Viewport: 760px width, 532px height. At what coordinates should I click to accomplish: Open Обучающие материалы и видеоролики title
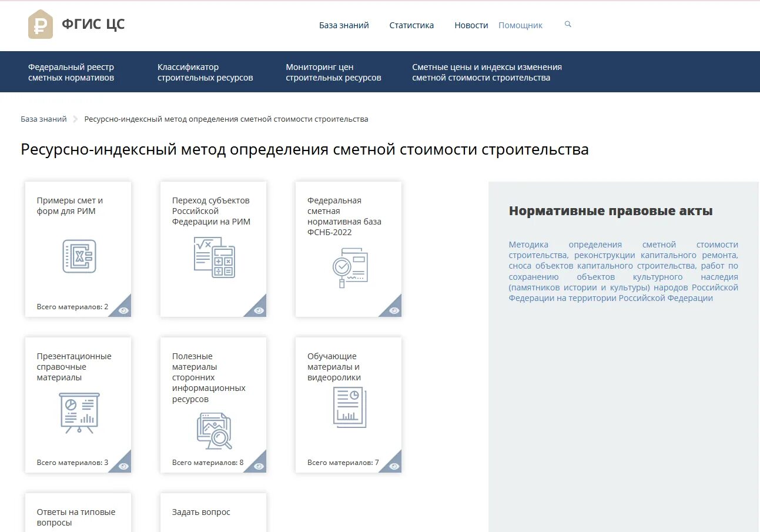click(334, 367)
